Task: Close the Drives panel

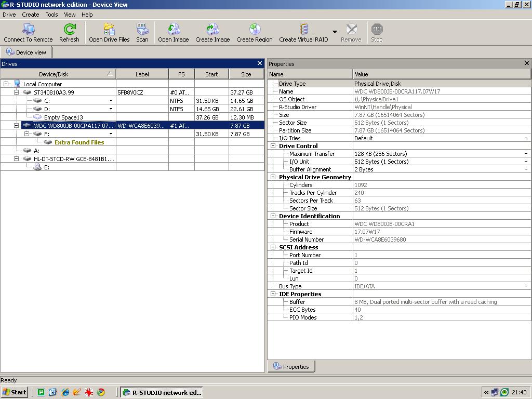Action: [x=260, y=63]
